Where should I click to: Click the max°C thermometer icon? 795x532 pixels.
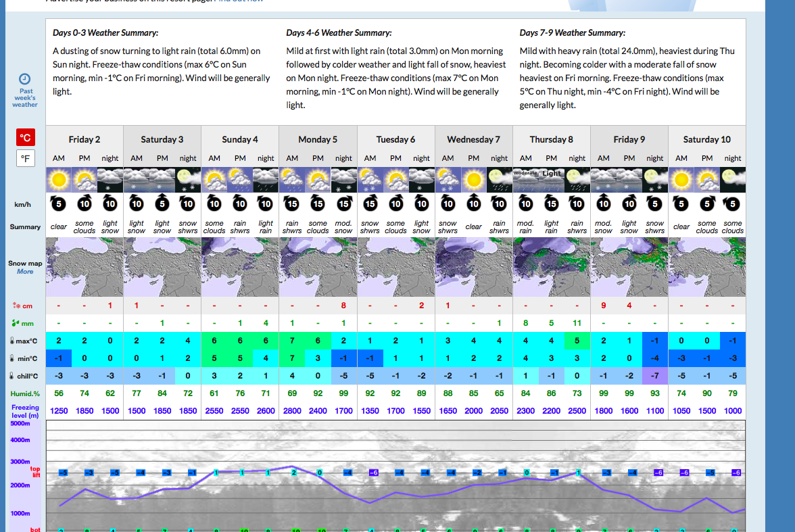[x=11, y=341]
